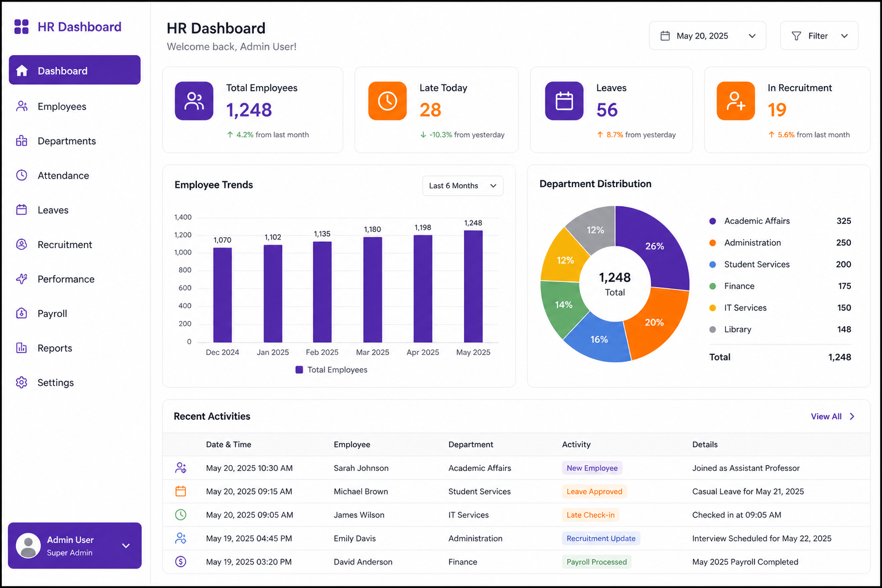Viewport: 882px width, 588px height.
Task: Select Attendance in the sidebar
Action: click(75, 175)
